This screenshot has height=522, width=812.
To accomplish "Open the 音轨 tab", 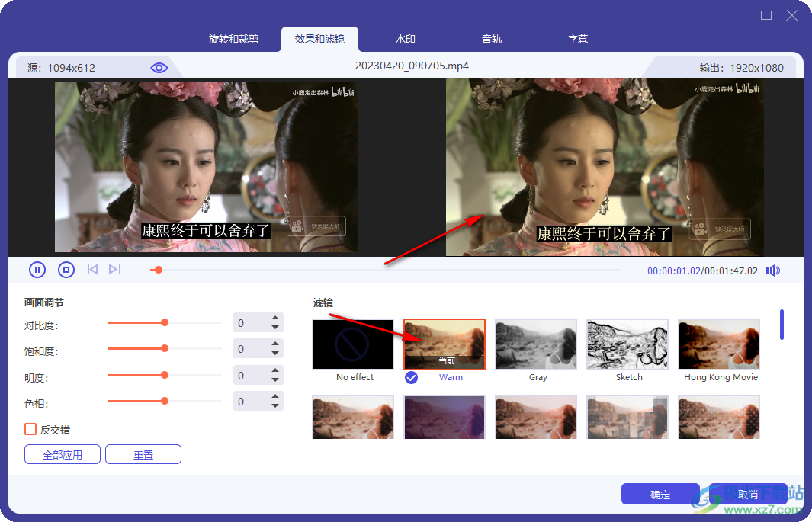I will (492, 40).
